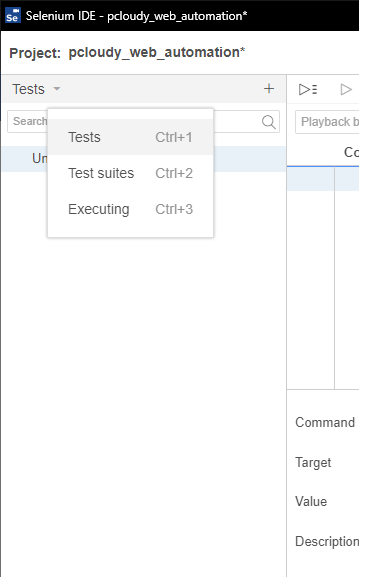
Task: Click the Command field label
Action: click(325, 422)
